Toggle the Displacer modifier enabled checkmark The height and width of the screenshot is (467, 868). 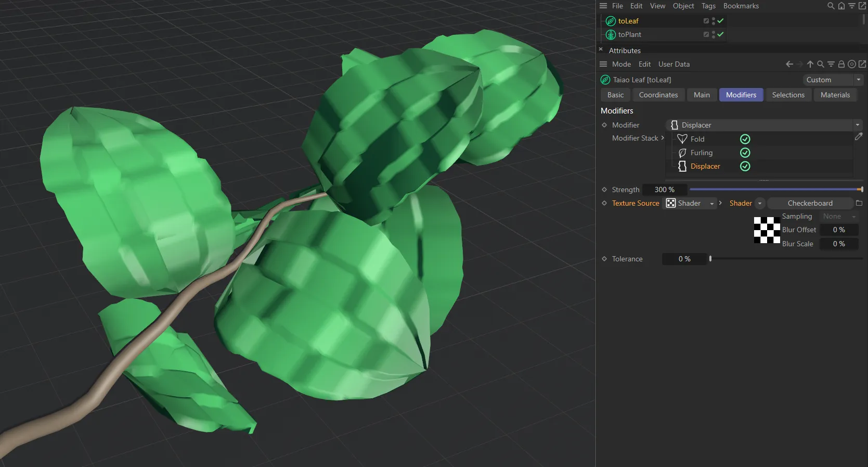pos(745,166)
